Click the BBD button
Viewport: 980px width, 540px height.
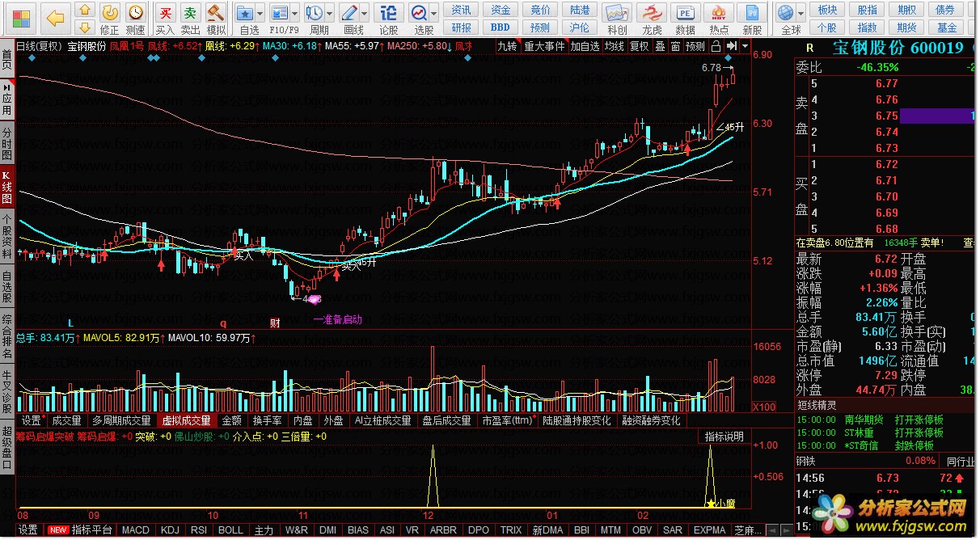(501, 27)
